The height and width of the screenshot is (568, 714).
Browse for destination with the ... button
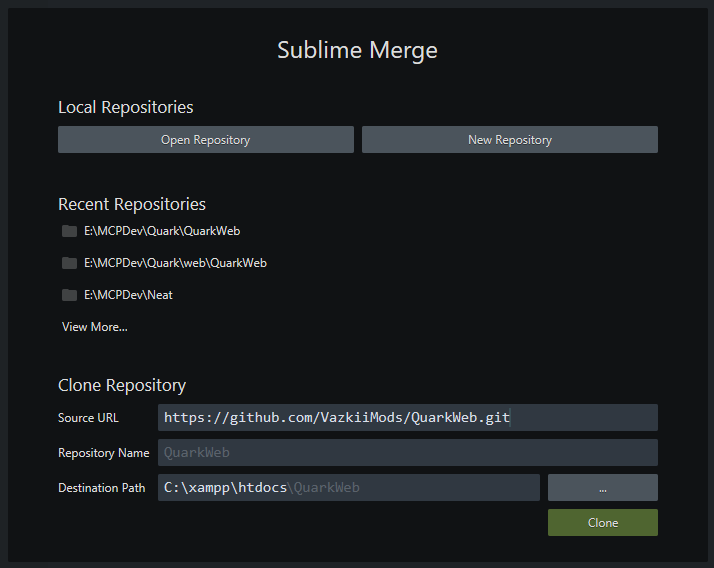tap(602, 488)
